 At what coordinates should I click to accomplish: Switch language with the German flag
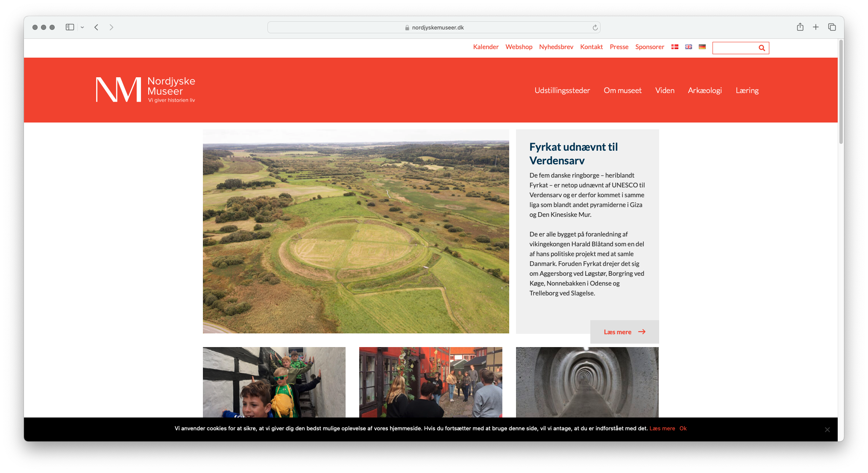(x=702, y=47)
